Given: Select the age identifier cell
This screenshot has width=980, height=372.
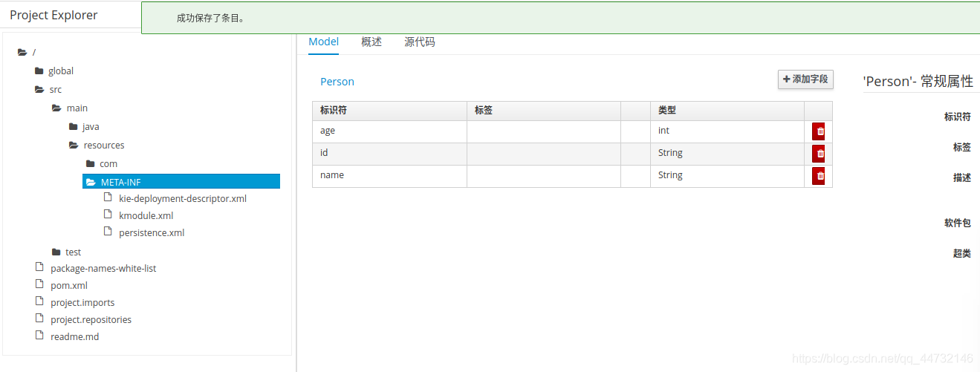Looking at the screenshot, I should [x=389, y=131].
